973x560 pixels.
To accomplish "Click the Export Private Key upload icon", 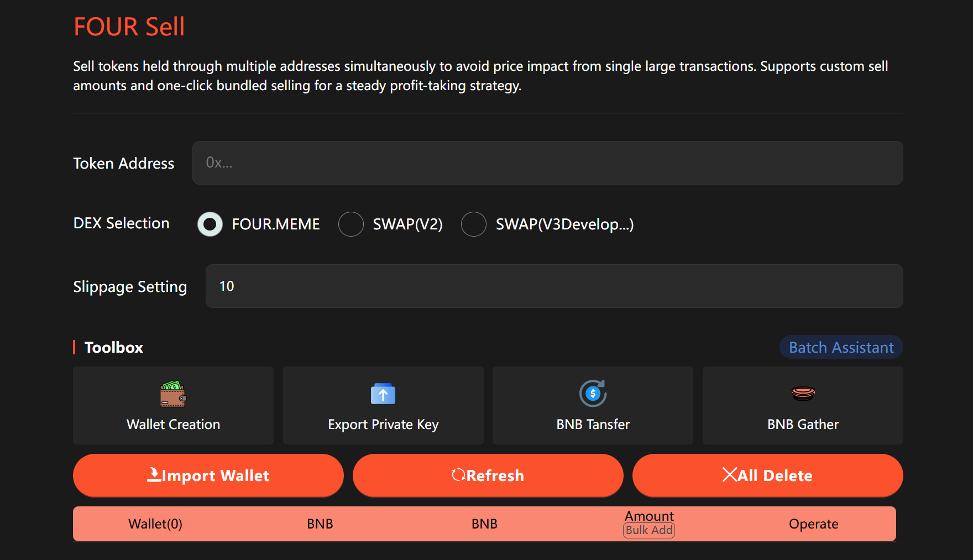I will 383,394.
